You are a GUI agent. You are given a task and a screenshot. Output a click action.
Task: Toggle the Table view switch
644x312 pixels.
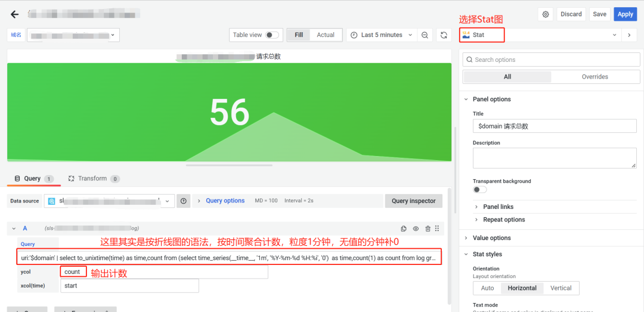click(272, 35)
